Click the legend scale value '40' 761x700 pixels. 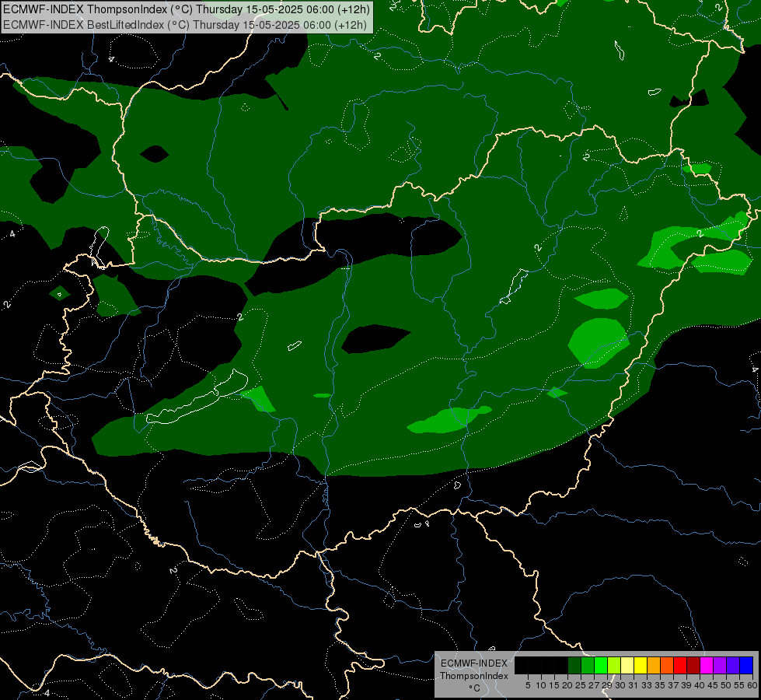(700, 685)
